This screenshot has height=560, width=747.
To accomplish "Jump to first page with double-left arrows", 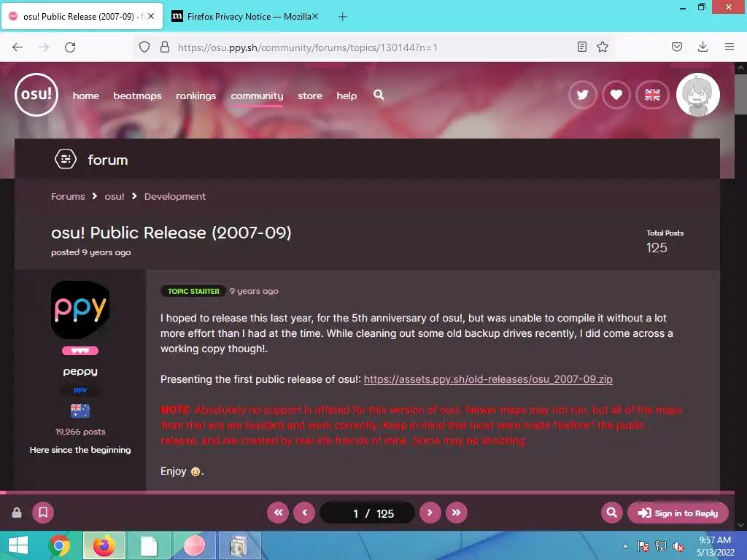I will click(278, 513).
